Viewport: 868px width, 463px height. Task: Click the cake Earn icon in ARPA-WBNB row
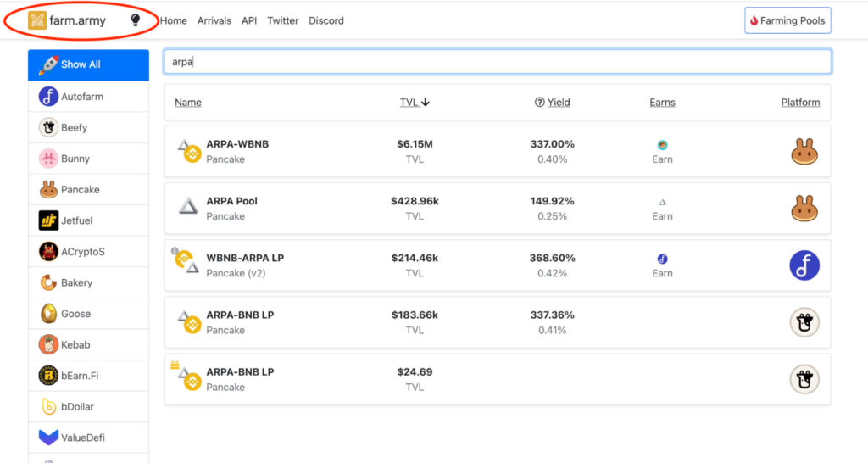(x=662, y=145)
